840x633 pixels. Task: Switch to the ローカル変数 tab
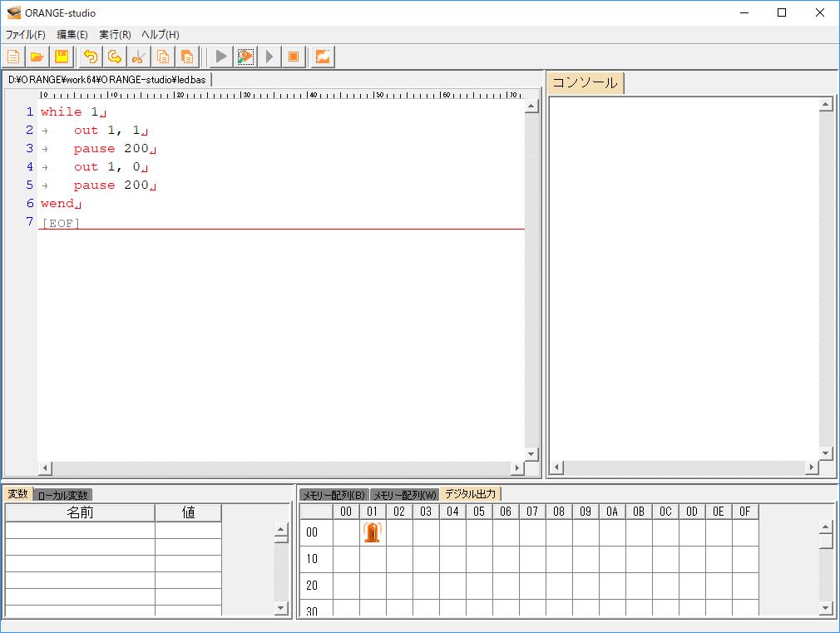coord(62,495)
